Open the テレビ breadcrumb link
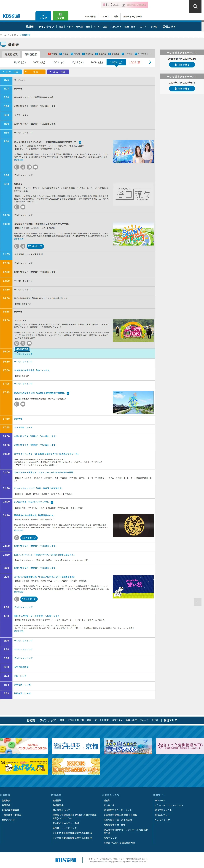Viewport: 204px width, 868px height. click(x=13, y=35)
